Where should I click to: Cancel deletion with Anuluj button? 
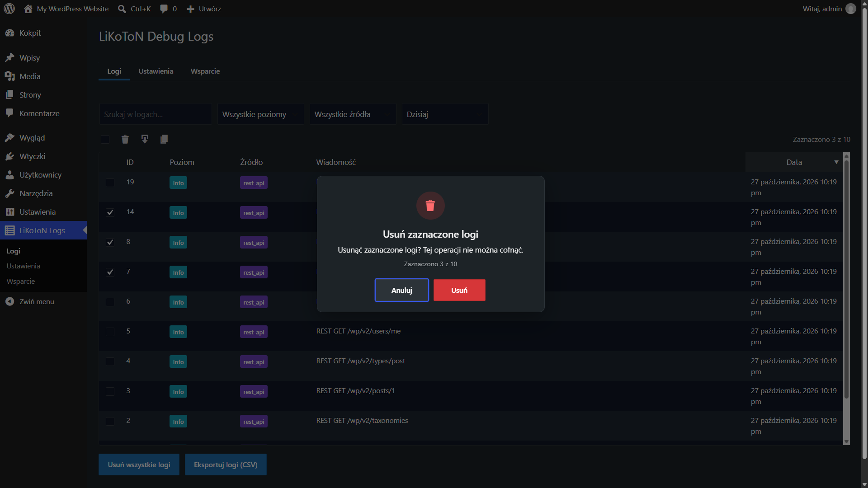[401, 290]
